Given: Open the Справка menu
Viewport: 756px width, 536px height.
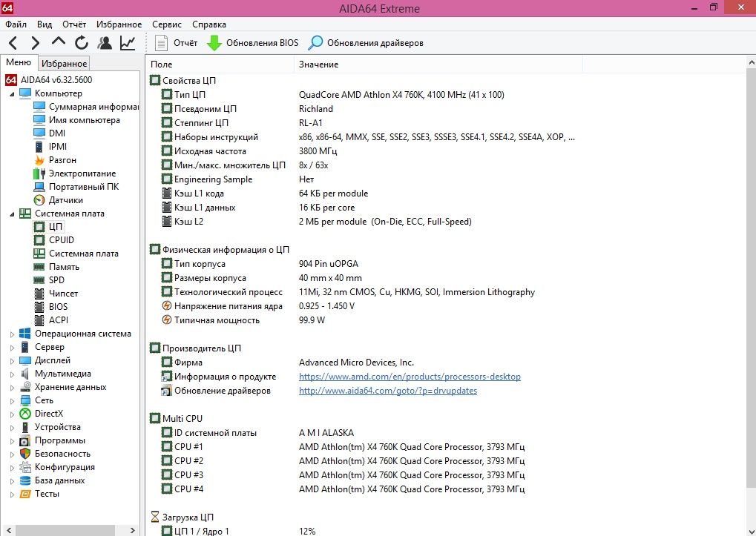Looking at the screenshot, I should tap(208, 24).
